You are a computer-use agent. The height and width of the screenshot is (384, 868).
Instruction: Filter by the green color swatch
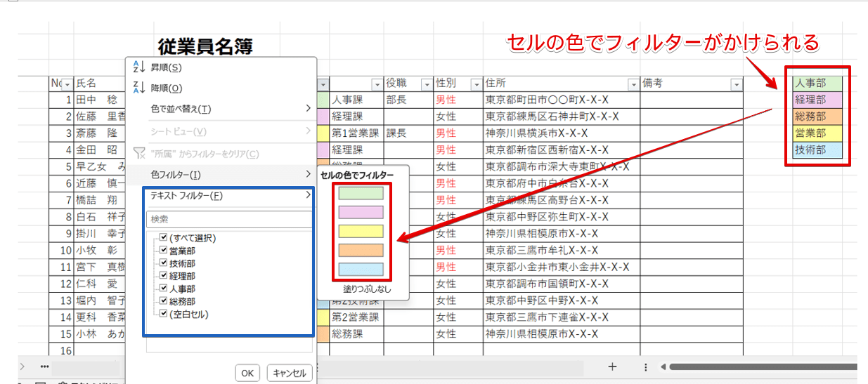click(361, 193)
